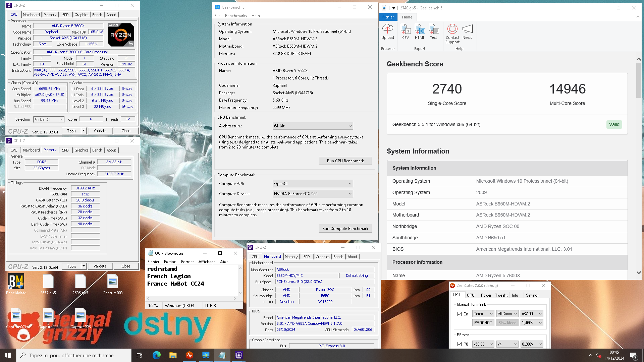This screenshot has height=362, width=644.
Task: Export results as HTML
Action: click(420, 32)
